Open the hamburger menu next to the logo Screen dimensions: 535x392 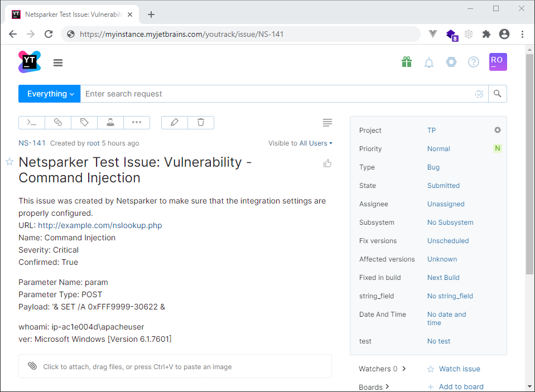[x=58, y=62]
